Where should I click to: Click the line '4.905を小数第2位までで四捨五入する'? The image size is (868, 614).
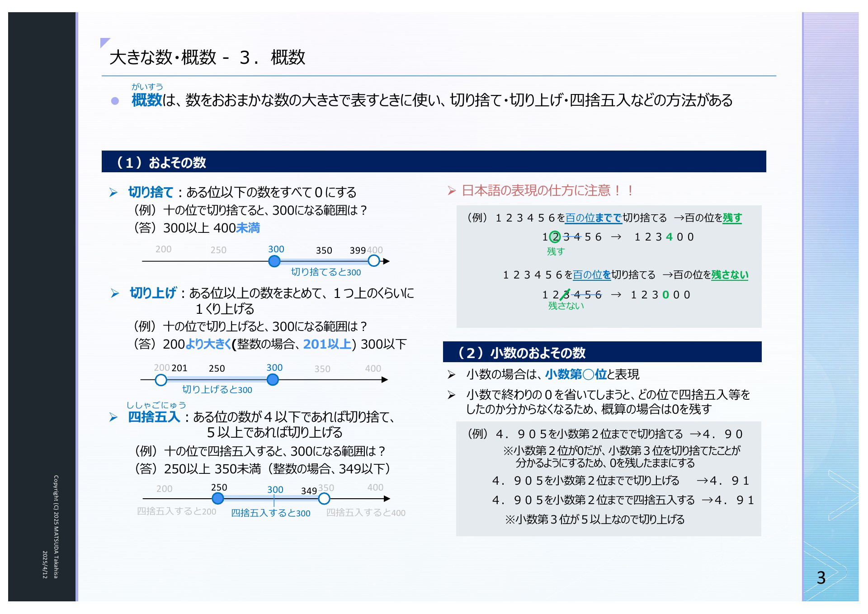coord(594,500)
